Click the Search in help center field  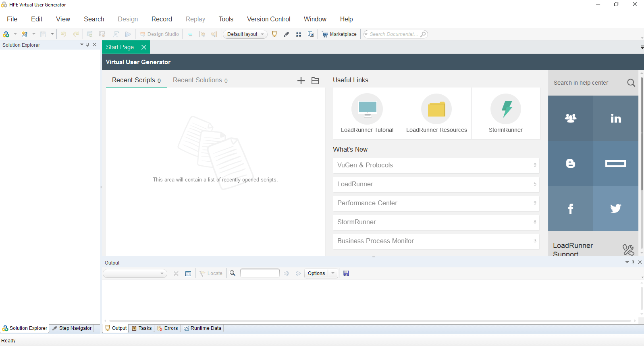click(586, 83)
